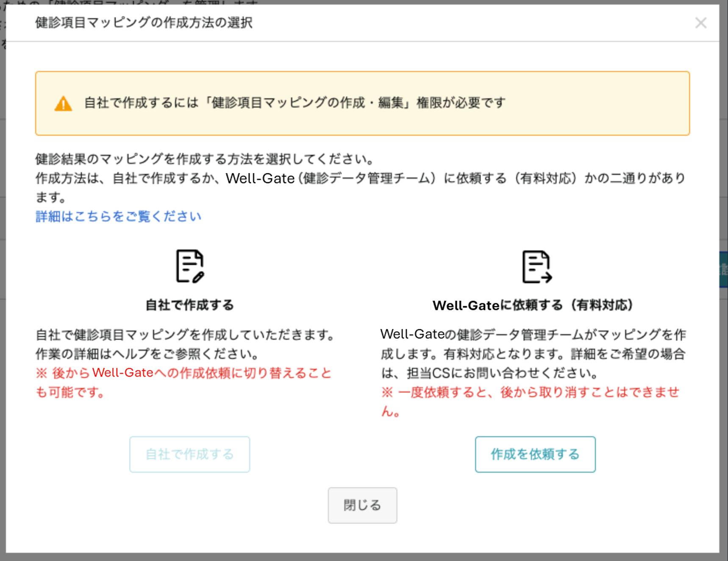Click the document with pencil icon
Image resolution: width=728 pixels, height=561 pixels.
point(190,266)
